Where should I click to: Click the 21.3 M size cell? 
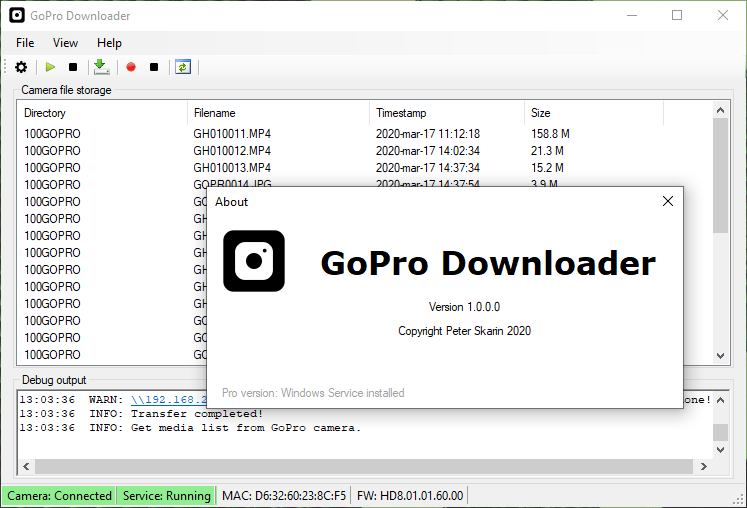coord(547,151)
